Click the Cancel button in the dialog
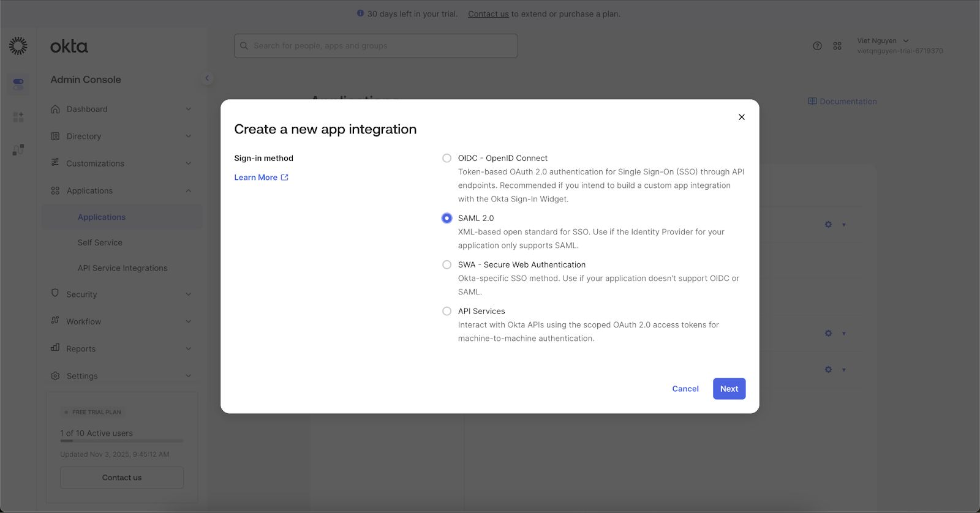This screenshot has height=513, width=980. [x=685, y=389]
